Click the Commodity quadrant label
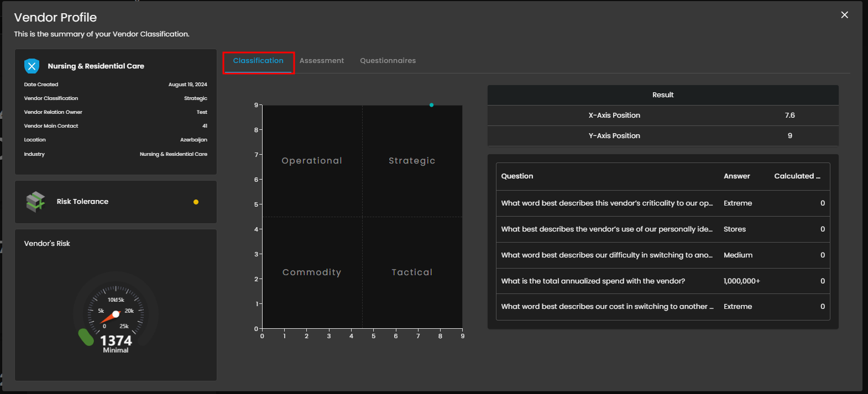 point(312,272)
